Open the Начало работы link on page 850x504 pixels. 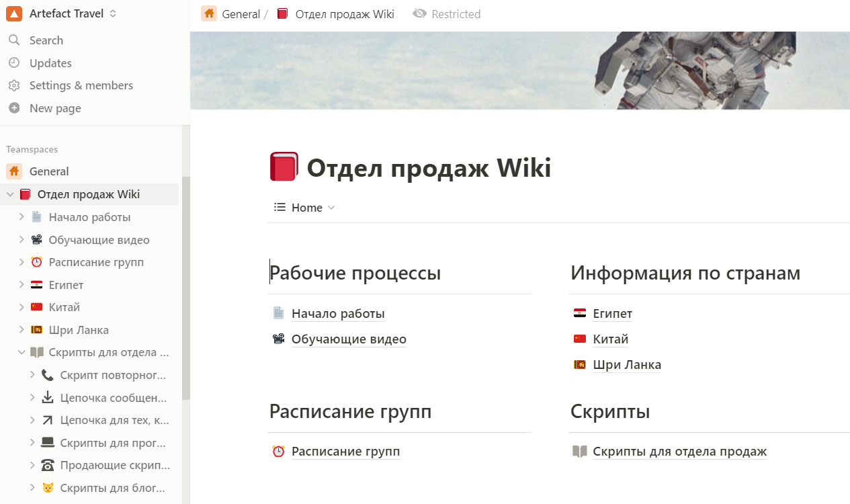click(x=338, y=314)
